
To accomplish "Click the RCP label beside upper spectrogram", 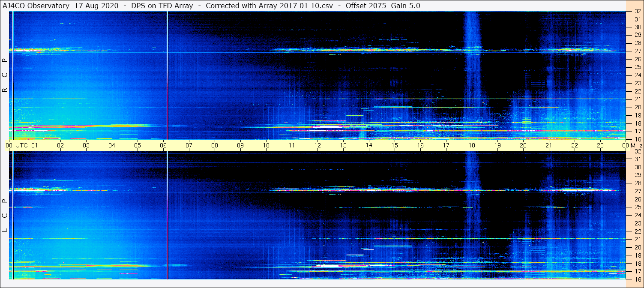I will click(5, 75).
